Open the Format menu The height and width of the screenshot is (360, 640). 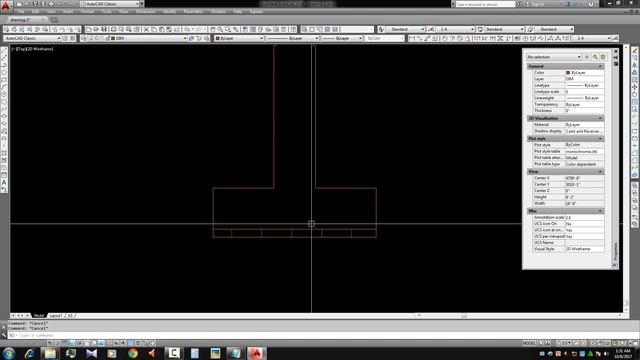(x=87, y=12)
